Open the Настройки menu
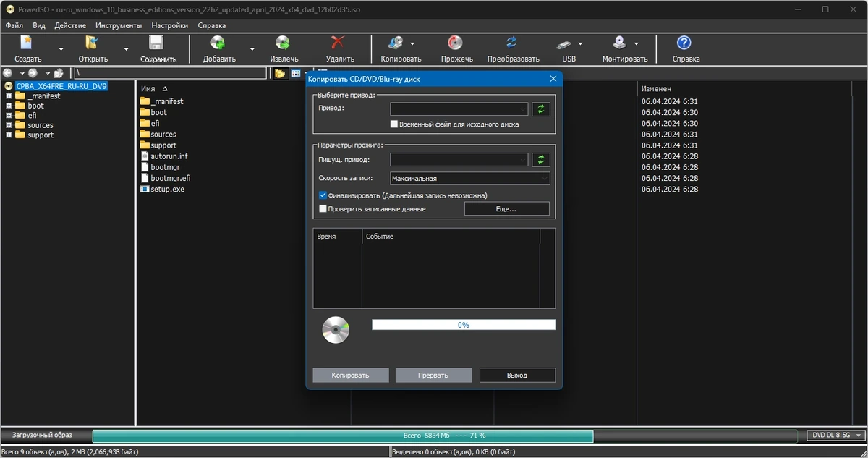Viewport: 868px width, 458px height. 170,25
